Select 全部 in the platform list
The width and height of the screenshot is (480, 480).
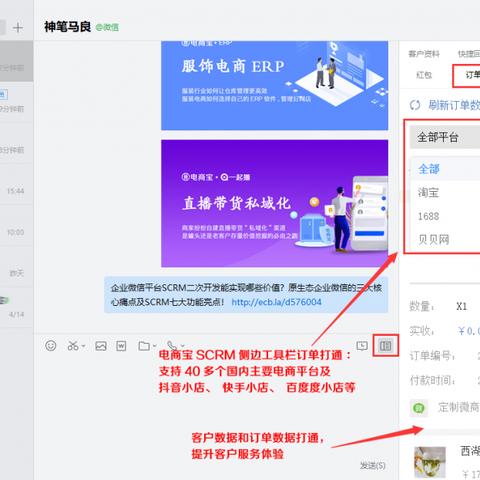(x=445, y=169)
